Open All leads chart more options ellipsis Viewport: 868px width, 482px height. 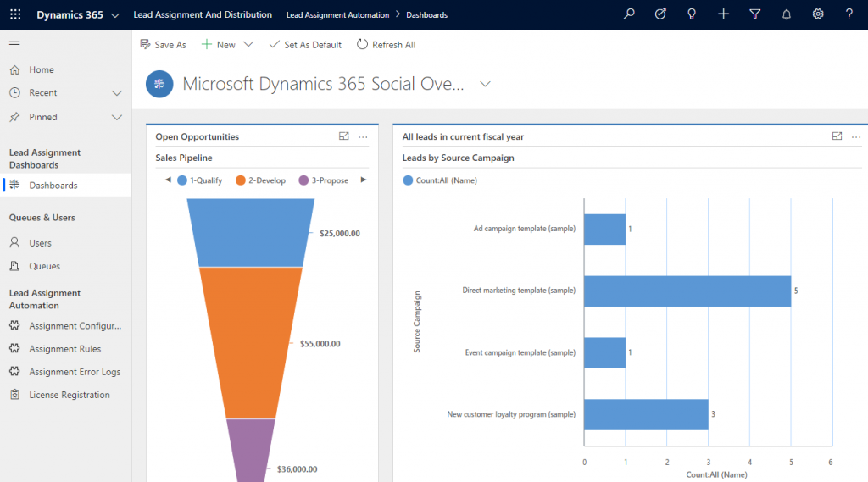(x=856, y=136)
